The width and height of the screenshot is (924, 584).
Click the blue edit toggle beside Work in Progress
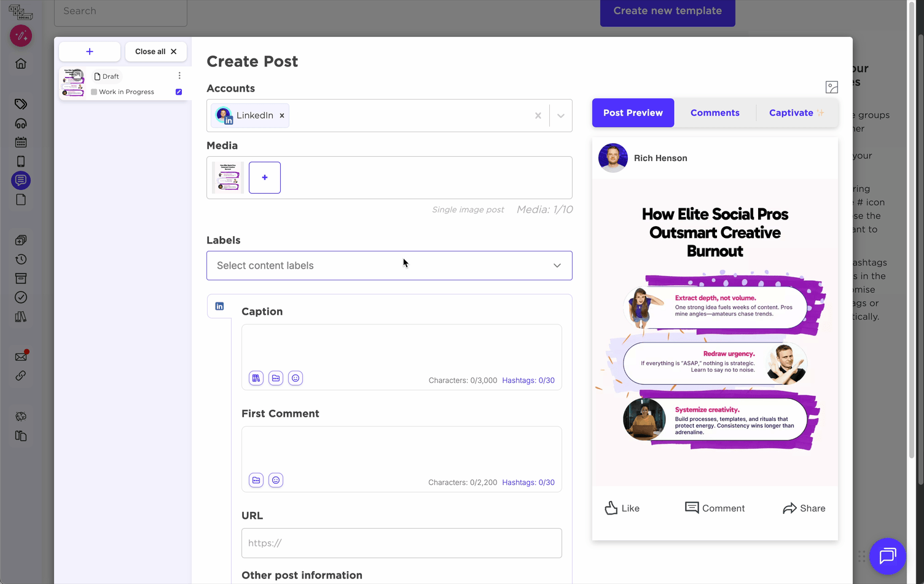pos(178,92)
